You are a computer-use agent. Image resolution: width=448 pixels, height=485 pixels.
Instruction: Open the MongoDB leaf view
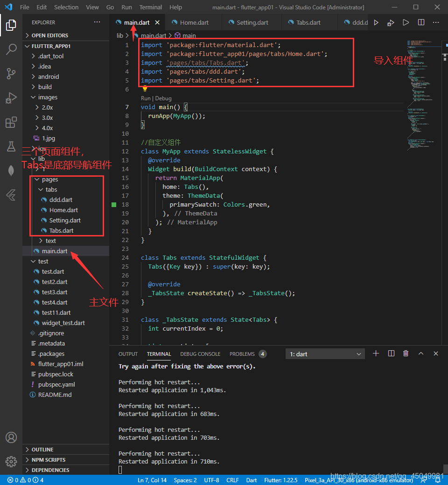11,170
